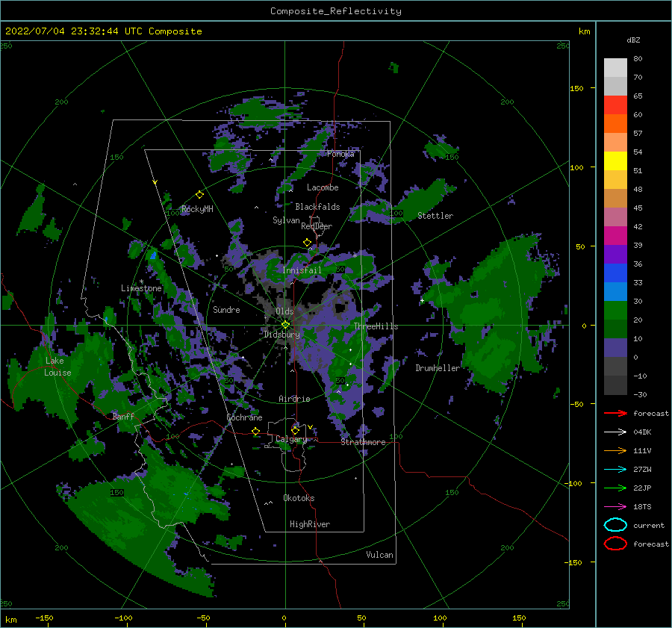Click the 150 tick on right axis

tap(576, 88)
